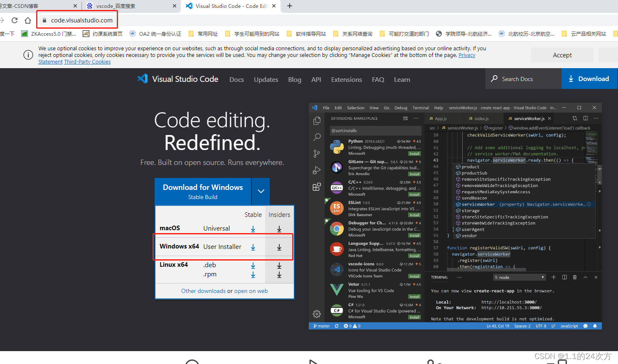Image resolution: width=618 pixels, height=364 pixels.
Task: Open the Learn navigation item
Action: 402,79
